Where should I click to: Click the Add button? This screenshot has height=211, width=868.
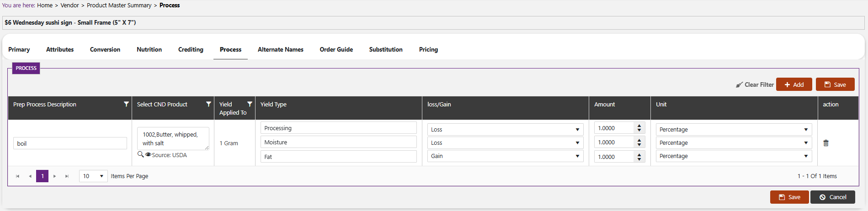[794, 84]
